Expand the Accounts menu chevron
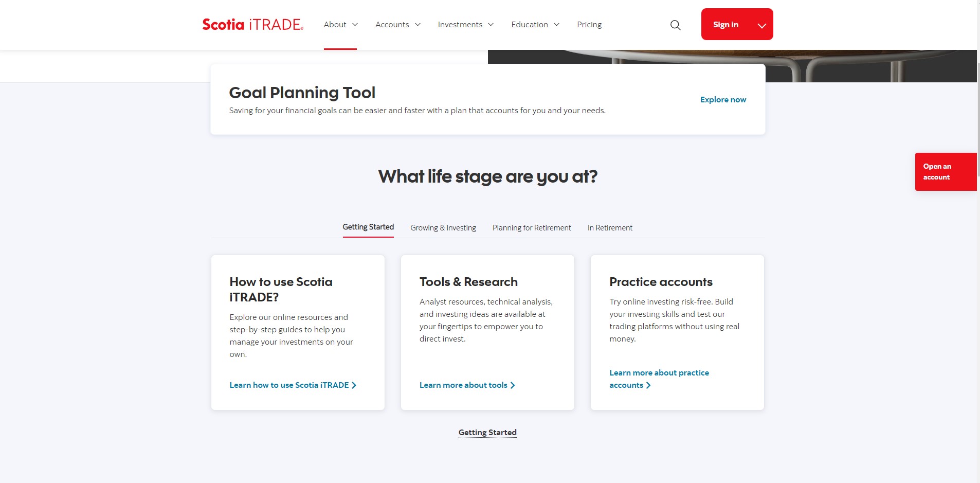 [x=418, y=25]
